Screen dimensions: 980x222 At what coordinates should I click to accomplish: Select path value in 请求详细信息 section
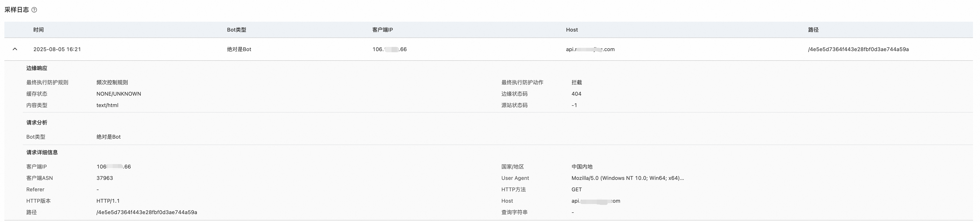(x=147, y=212)
